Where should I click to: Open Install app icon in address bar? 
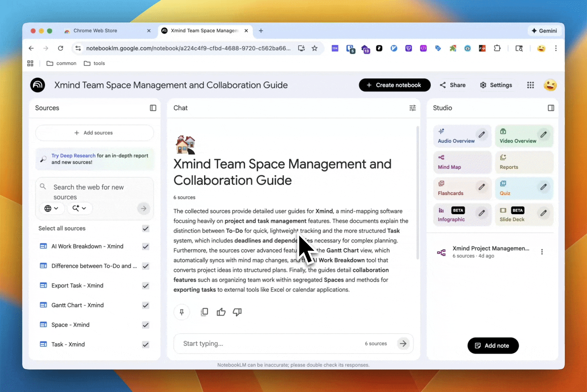click(301, 48)
